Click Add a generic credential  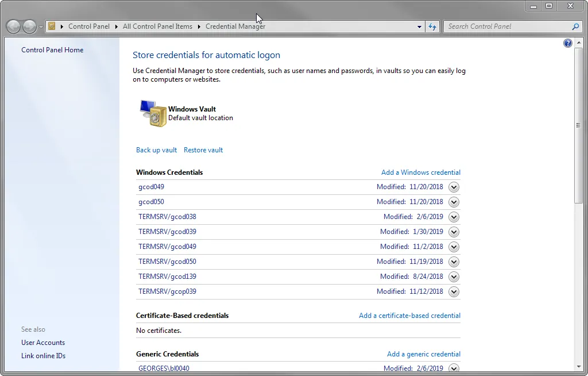[424, 354]
